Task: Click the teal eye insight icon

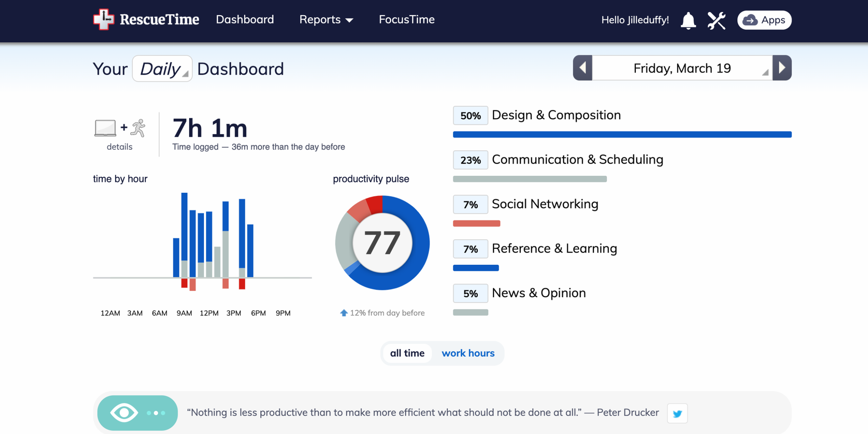Action: click(x=124, y=412)
